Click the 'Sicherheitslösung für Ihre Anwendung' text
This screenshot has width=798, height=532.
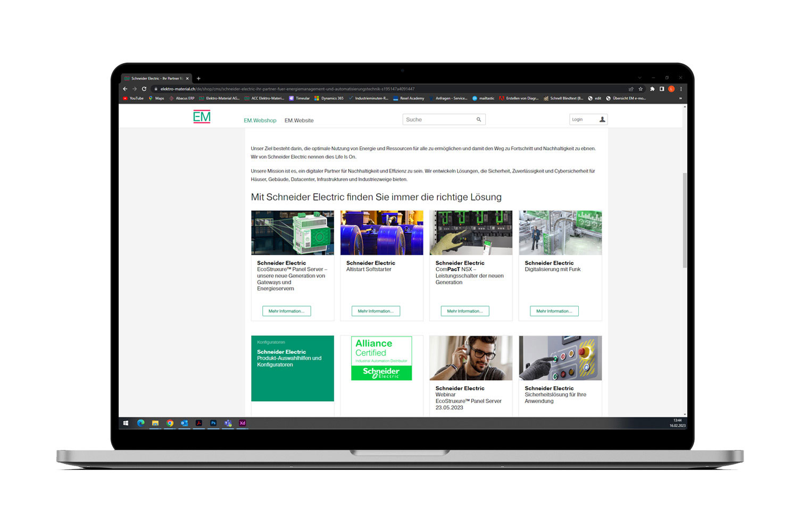(x=555, y=398)
